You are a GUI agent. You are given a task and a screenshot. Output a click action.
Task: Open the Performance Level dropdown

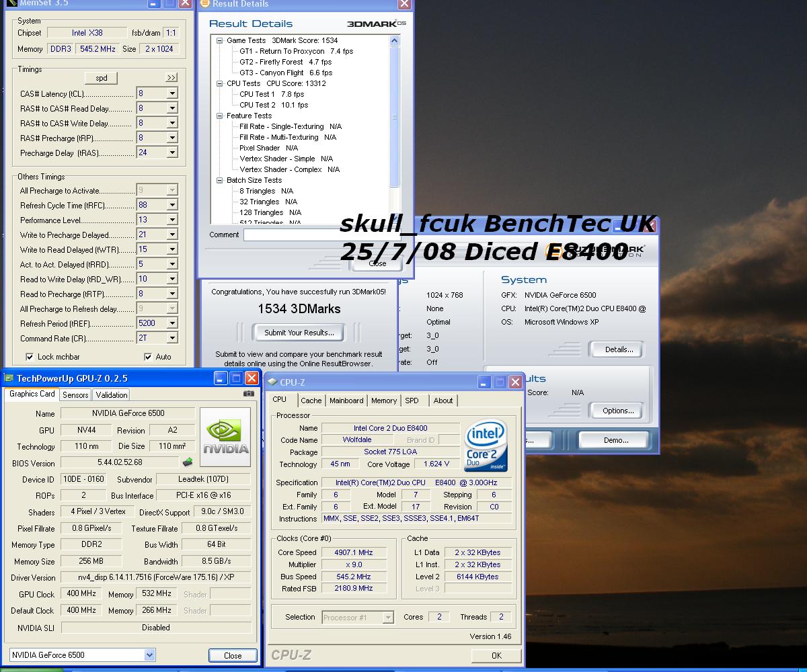[x=172, y=220]
